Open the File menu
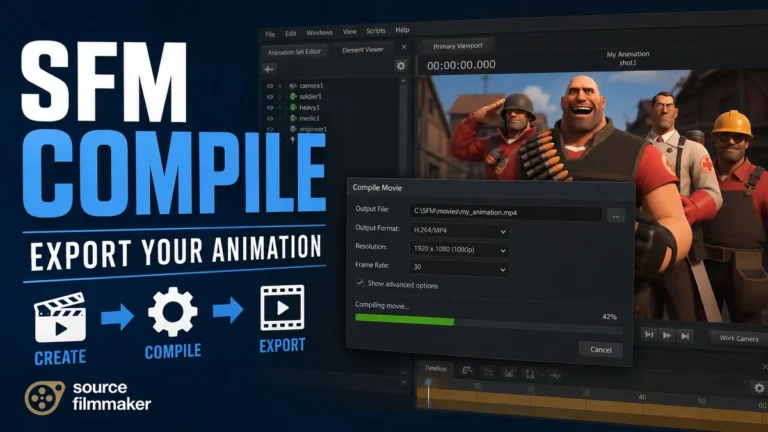This screenshot has height=432, width=768. point(270,34)
